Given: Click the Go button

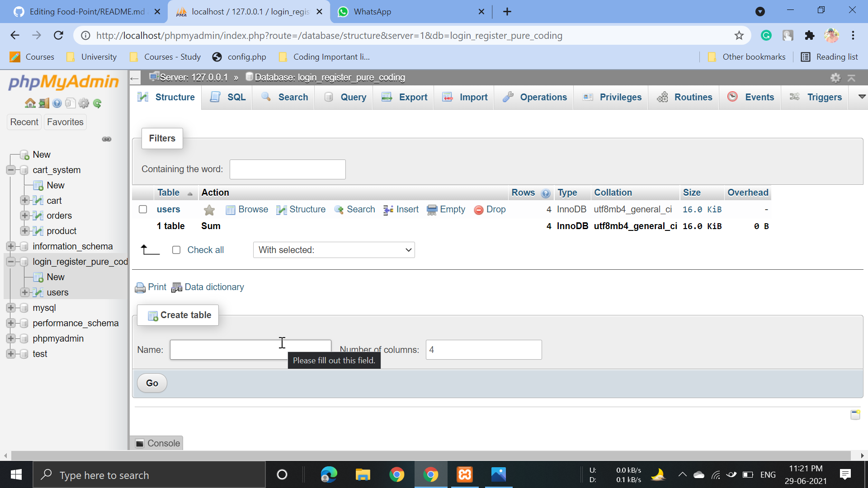Looking at the screenshot, I should 152,383.
